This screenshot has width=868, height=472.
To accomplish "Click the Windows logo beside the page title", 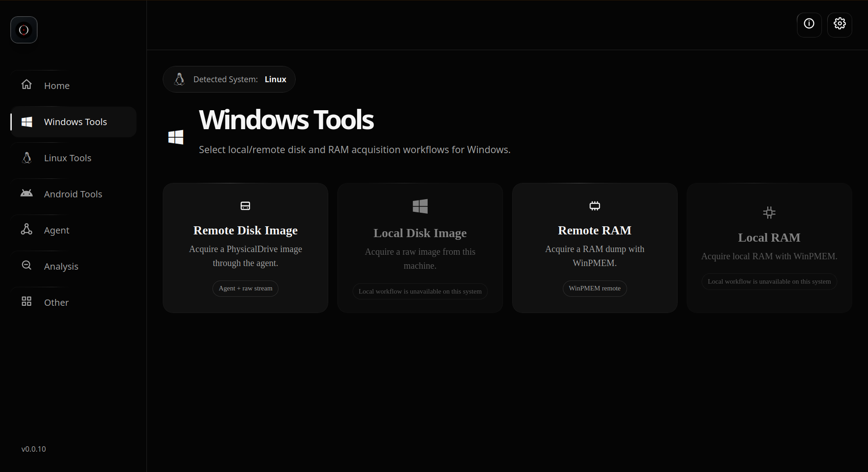I will pyautogui.click(x=176, y=137).
